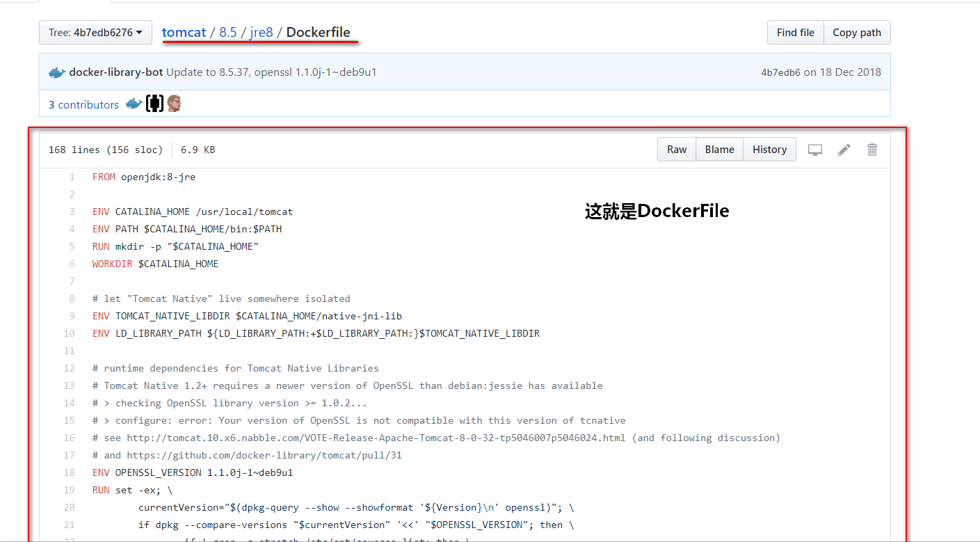Edit the Dockerfile with the pencil icon
The image size is (980, 542).
click(843, 149)
